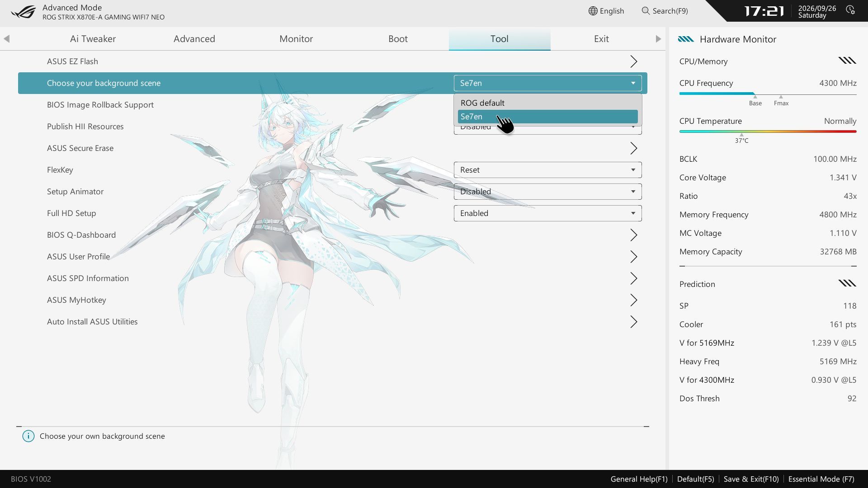The image size is (868, 488).
Task: Open ASUS SPD Information arrow
Action: (x=634, y=278)
